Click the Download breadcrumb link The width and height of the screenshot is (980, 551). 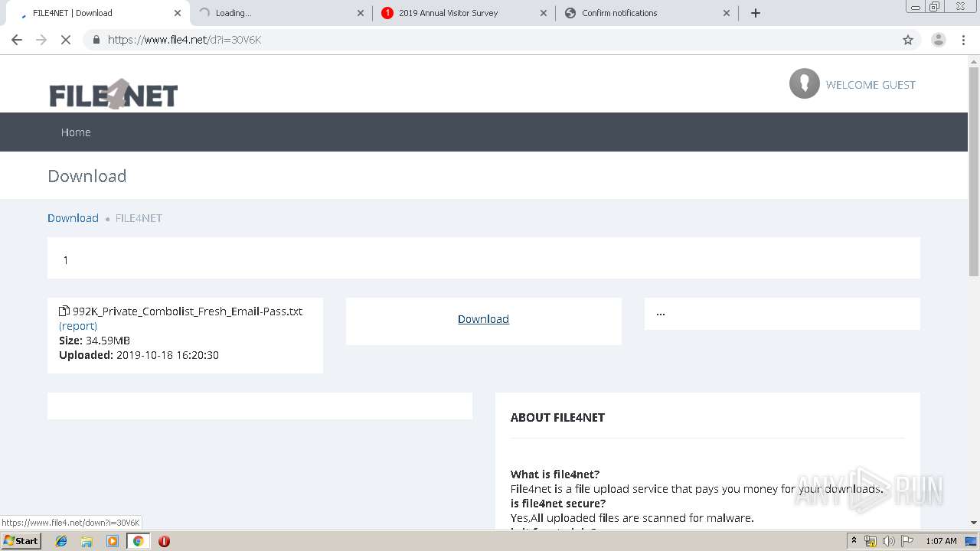tap(73, 218)
